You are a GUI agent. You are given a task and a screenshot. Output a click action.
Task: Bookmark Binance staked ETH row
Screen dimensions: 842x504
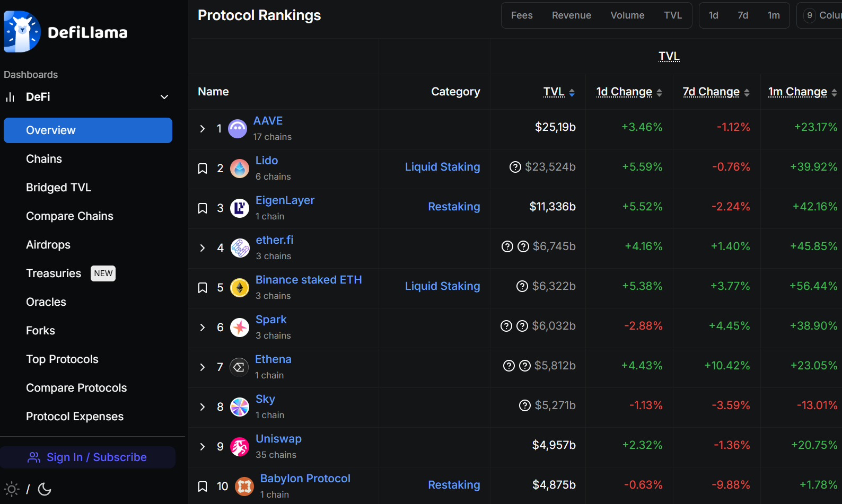pos(203,288)
